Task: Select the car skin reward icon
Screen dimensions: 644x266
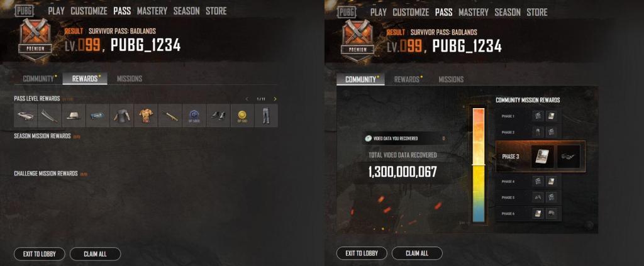Action: tap(25, 115)
